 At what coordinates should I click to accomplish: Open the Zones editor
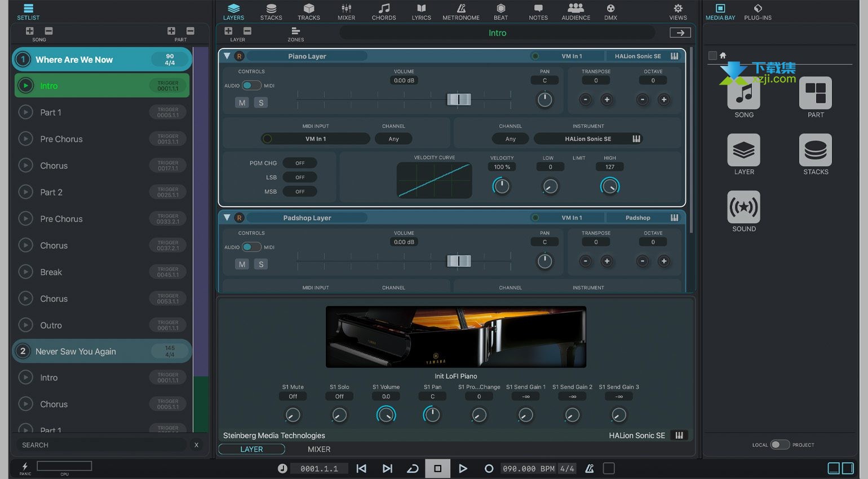click(295, 34)
